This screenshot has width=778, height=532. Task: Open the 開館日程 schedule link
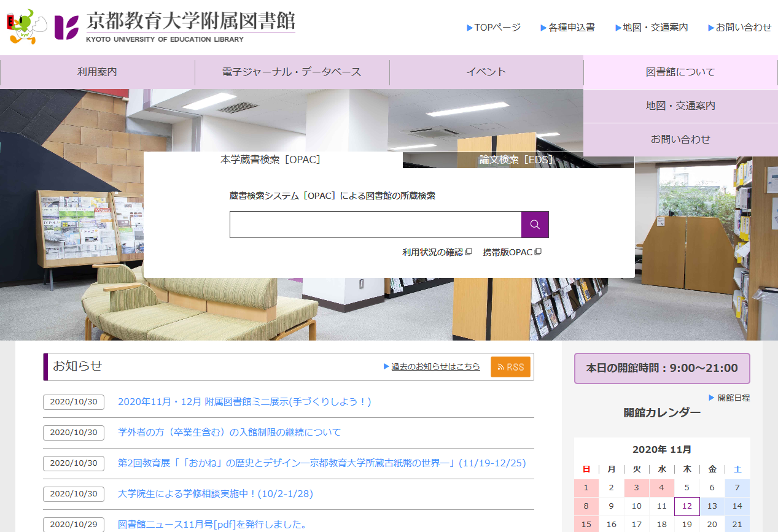tap(733, 398)
